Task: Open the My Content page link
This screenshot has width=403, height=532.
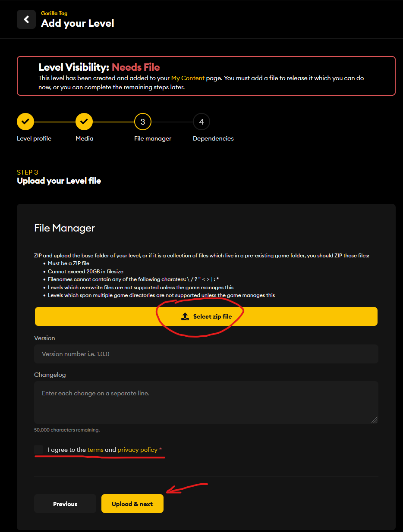Action: pyautogui.click(x=188, y=78)
